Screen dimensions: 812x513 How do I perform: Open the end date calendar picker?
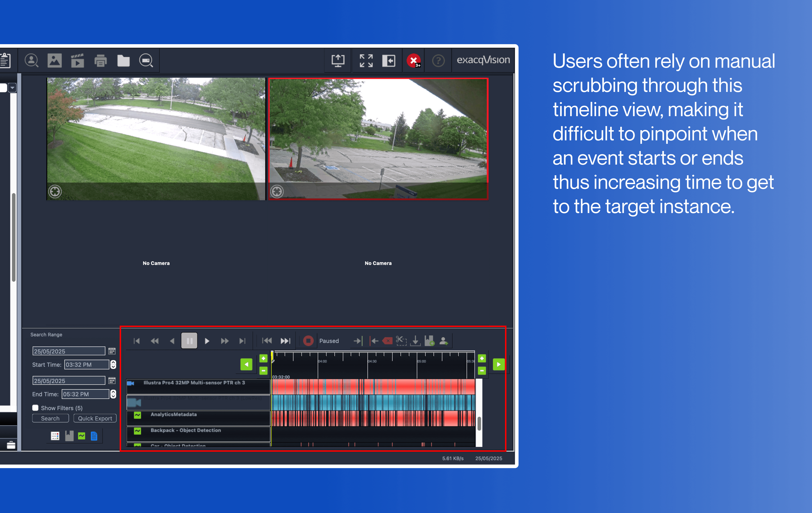(x=112, y=381)
